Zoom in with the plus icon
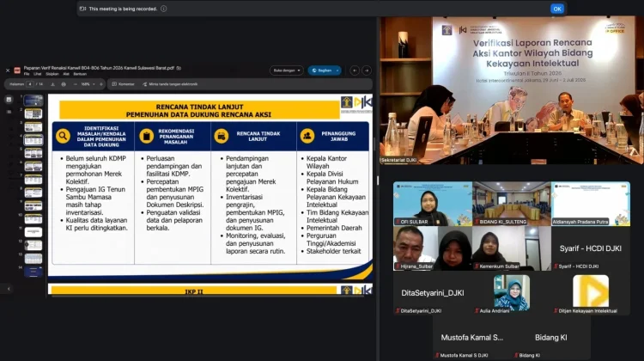644x361 pixels. 101,84
